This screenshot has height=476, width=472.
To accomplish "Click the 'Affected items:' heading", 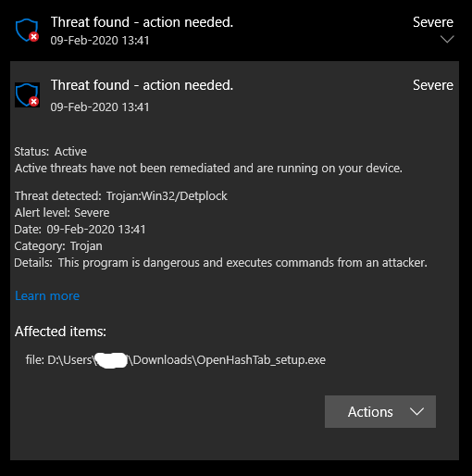I will tap(60, 332).
